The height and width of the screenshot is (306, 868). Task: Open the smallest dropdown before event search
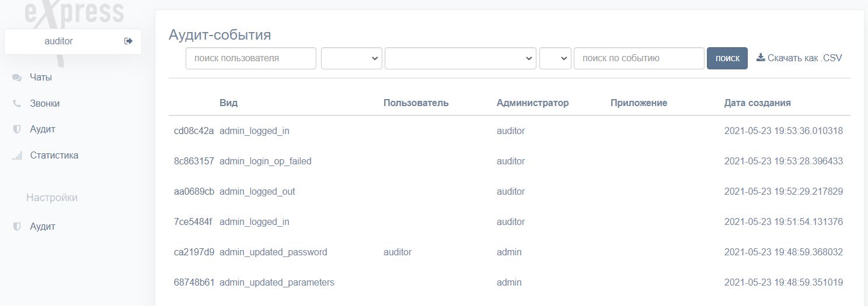[555, 58]
